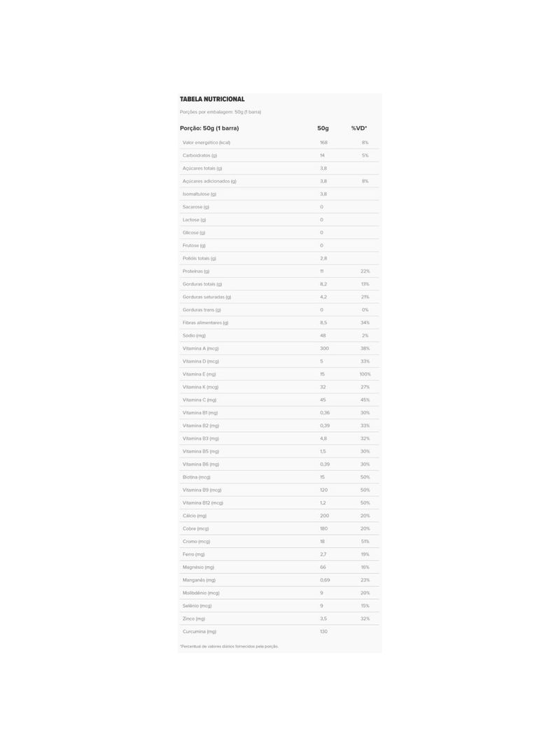
Task: Select the Vitamina C (mg) row
Action: (x=279, y=399)
